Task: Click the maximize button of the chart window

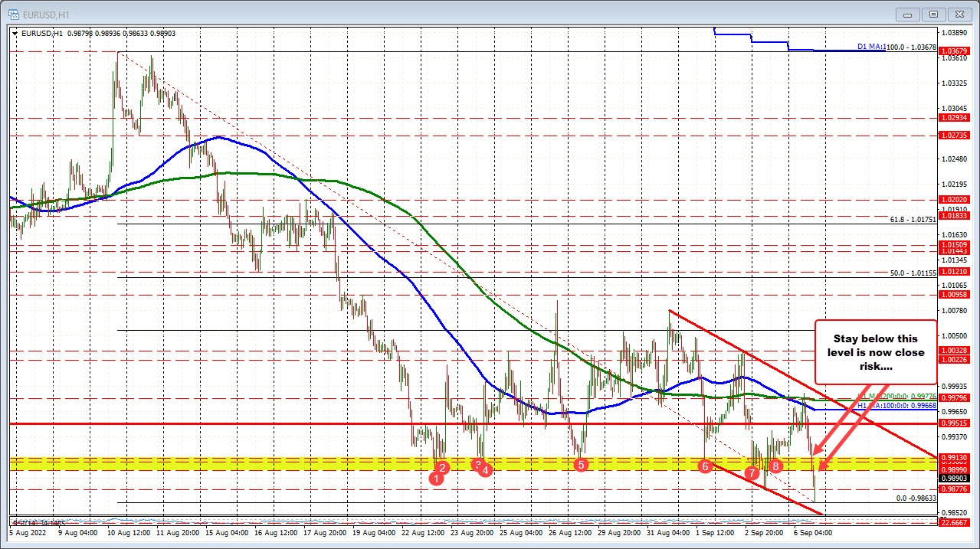Action: [933, 14]
